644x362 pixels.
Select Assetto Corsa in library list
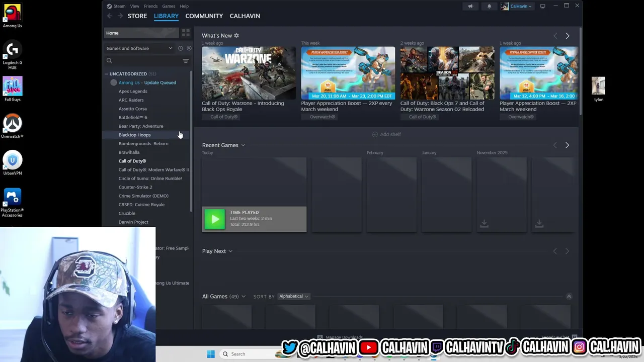click(x=133, y=109)
